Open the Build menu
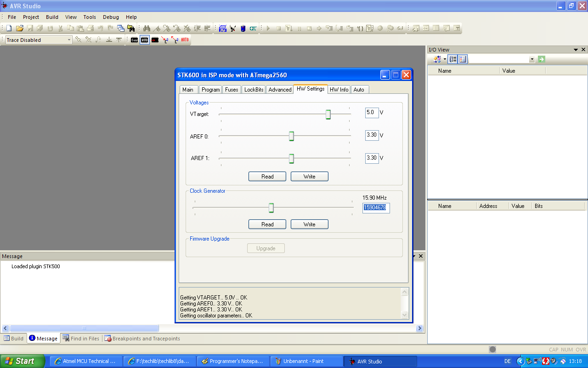 tap(52, 17)
